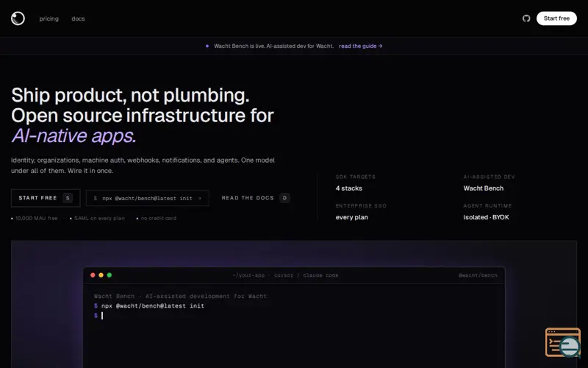Click the terminal title '~/your-app' text
This screenshot has height=368, width=588.
(248, 275)
